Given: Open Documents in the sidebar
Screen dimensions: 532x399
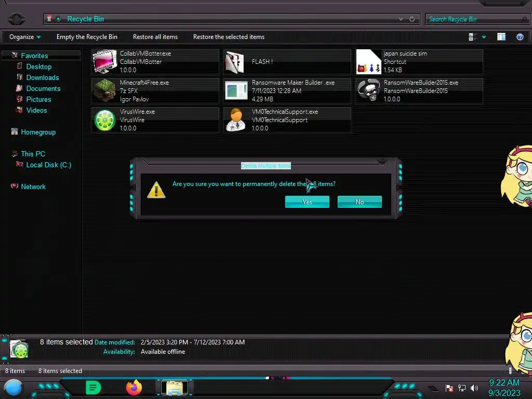Looking at the screenshot, I should 43,88.
